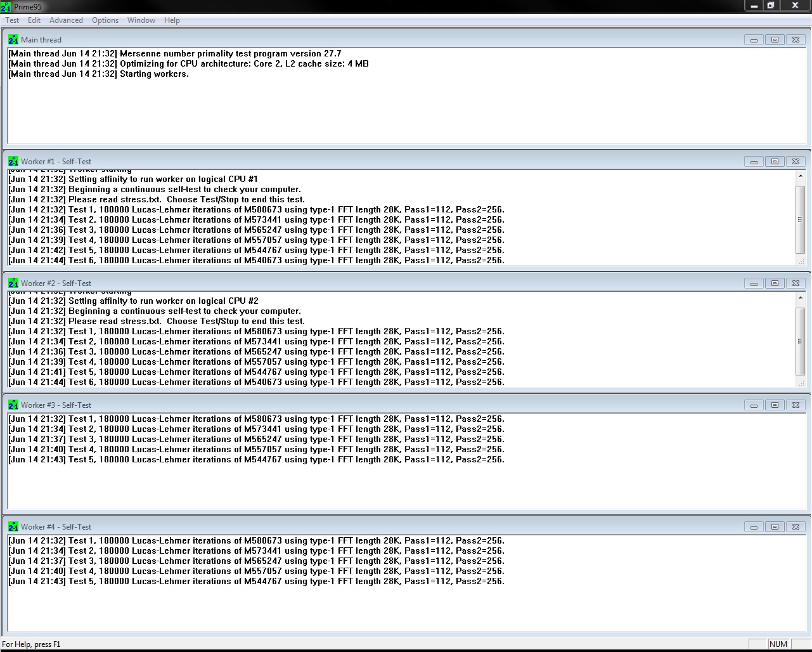Open the Advanced menu

pyautogui.click(x=66, y=20)
